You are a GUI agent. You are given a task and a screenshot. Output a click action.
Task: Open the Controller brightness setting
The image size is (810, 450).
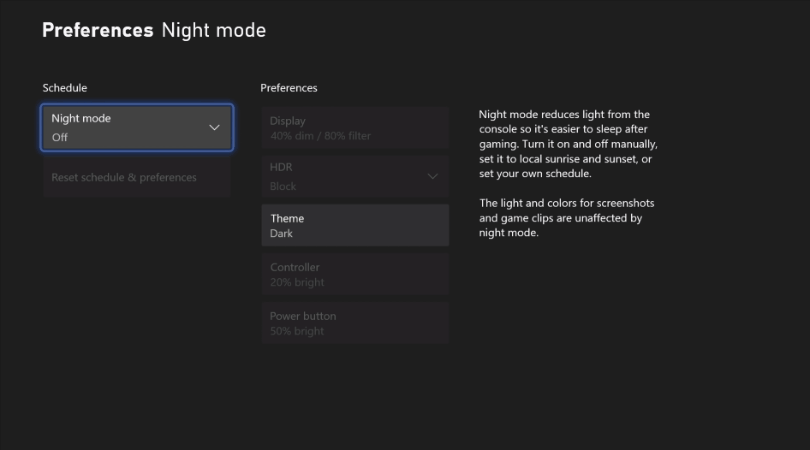[x=355, y=274]
